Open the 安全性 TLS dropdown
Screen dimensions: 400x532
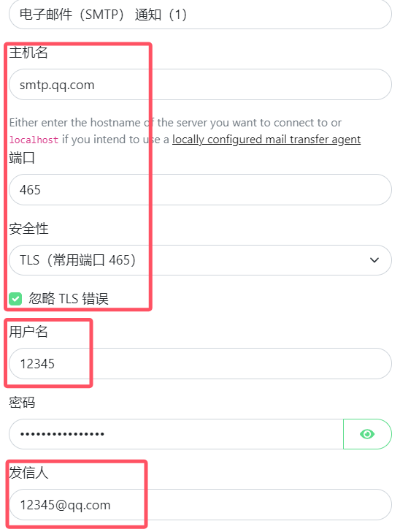coord(200,260)
